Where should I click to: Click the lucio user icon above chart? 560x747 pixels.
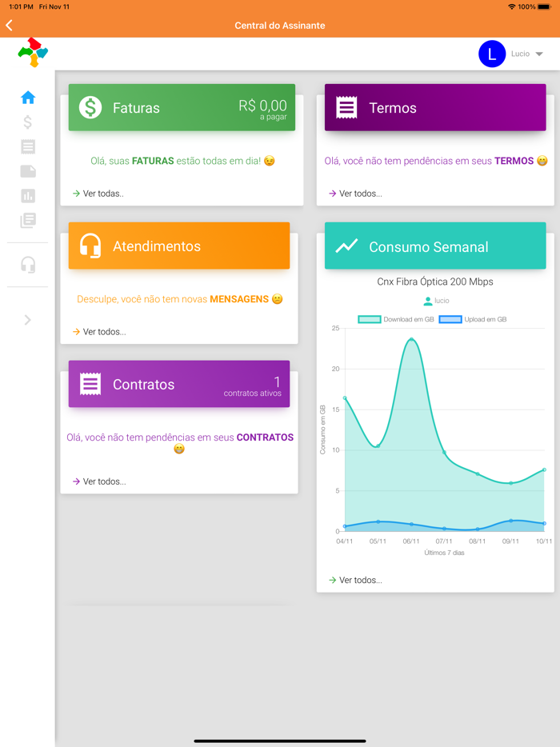click(428, 301)
